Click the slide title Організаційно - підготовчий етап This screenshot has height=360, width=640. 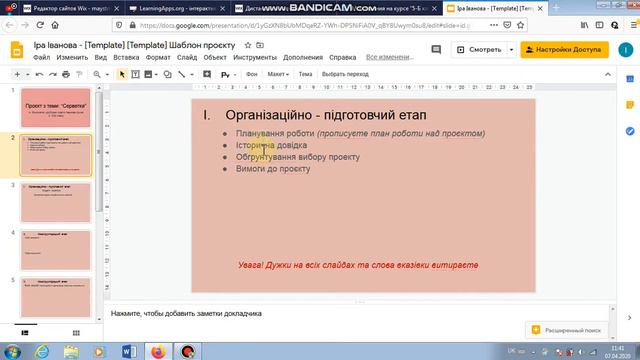point(326,115)
